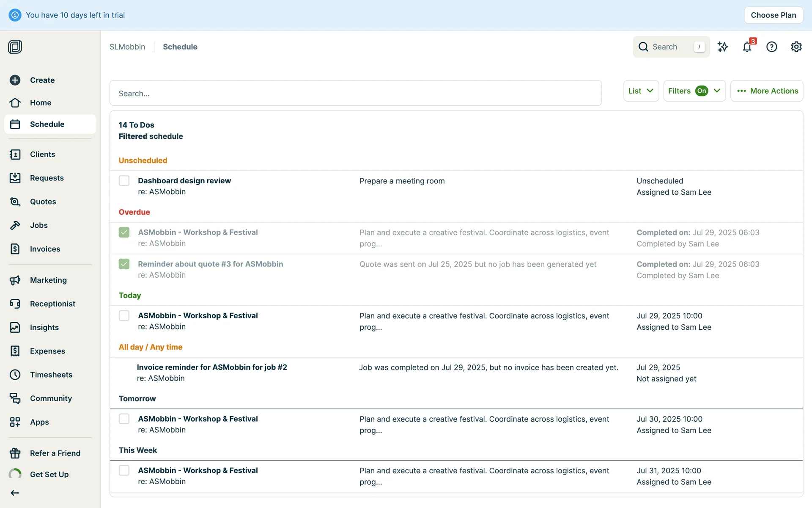
Task: Click the Get Set Up progress ring
Action: point(15,474)
